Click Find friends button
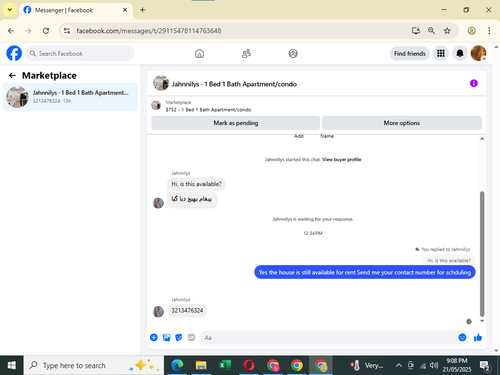 coord(410,53)
